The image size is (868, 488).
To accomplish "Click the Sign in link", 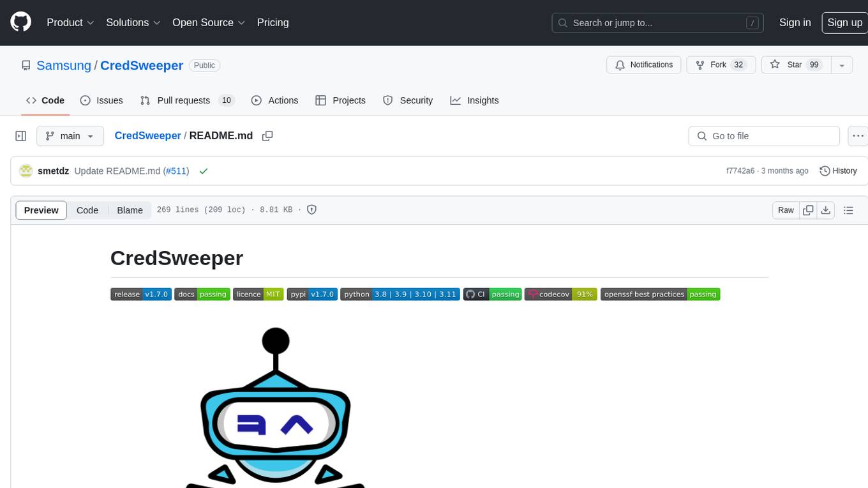I will click(795, 22).
